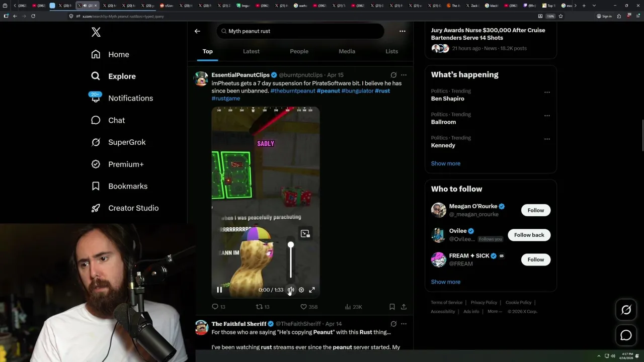
Task: Reload the browser page
Action: (x=33, y=16)
